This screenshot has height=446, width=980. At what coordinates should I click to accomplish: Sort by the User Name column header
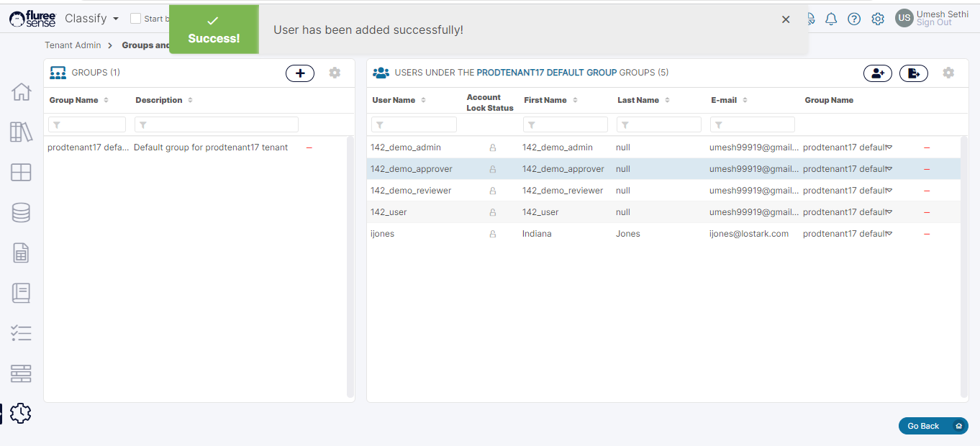coord(394,100)
